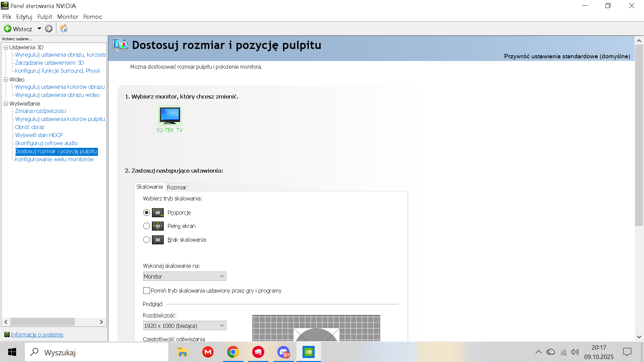Open the Pulpit menu
The width and height of the screenshot is (644, 362).
(x=45, y=17)
